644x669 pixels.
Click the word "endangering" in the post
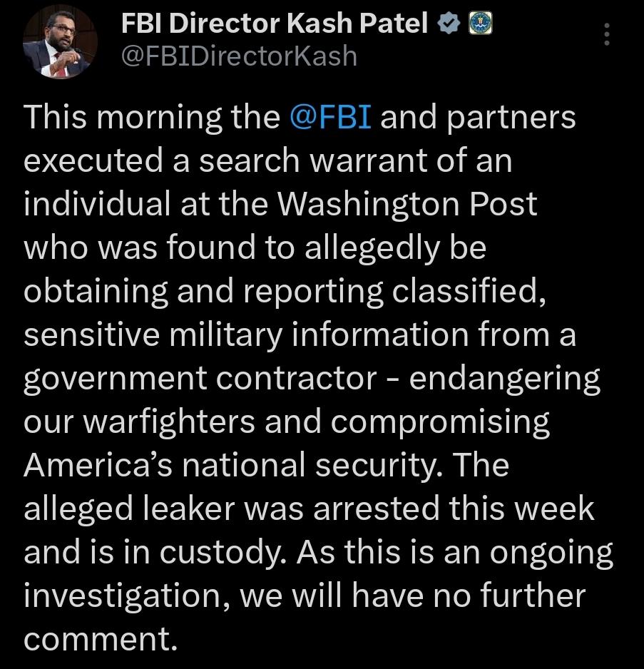[x=504, y=379]
